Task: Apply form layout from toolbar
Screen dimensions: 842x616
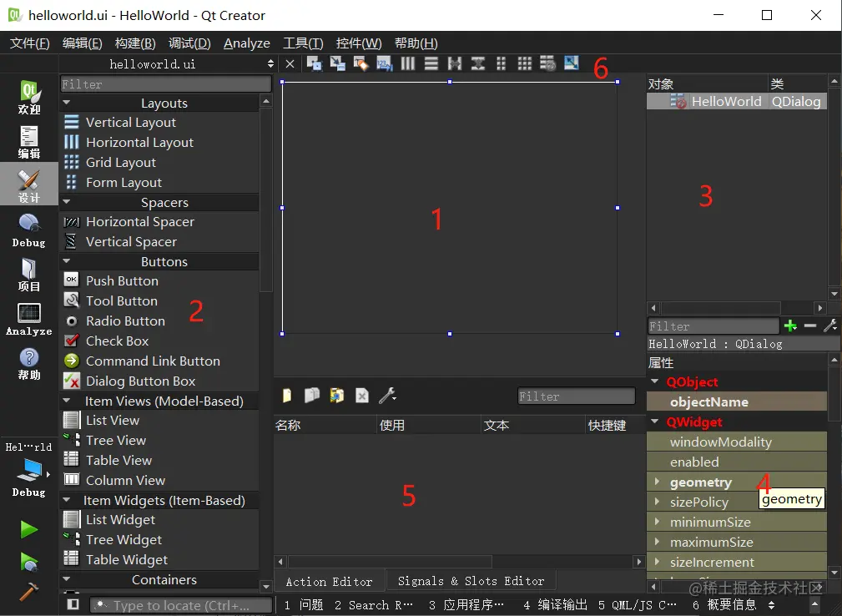Action: (501, 63)
